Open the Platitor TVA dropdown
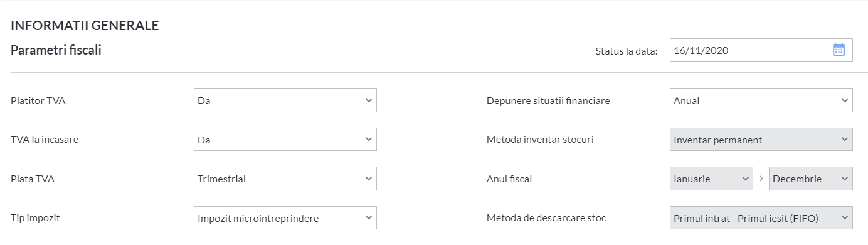This screenshot has height=245, width=868. (285, 100)
